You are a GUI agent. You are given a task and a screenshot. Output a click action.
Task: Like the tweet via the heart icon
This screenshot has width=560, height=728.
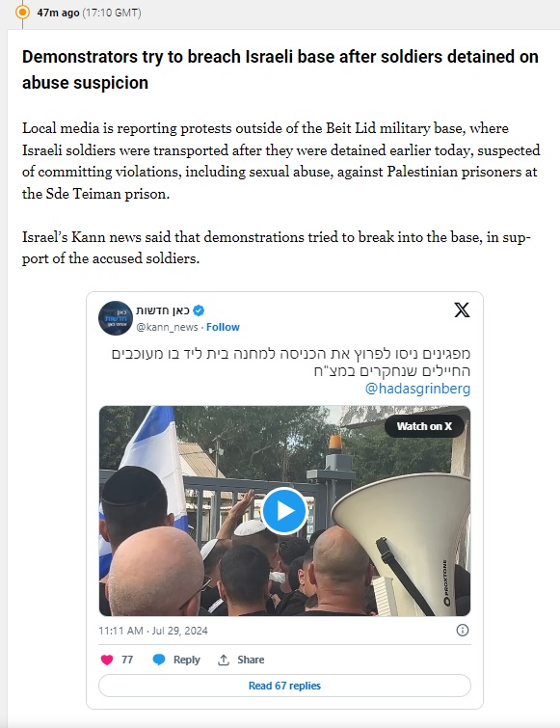tap(107, 660)
